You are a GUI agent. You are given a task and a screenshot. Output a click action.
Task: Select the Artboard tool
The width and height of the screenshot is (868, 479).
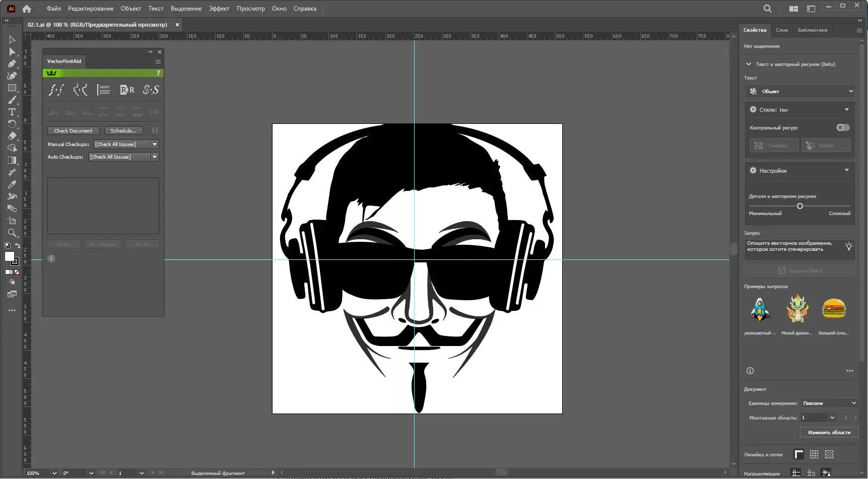click(12, 221)
